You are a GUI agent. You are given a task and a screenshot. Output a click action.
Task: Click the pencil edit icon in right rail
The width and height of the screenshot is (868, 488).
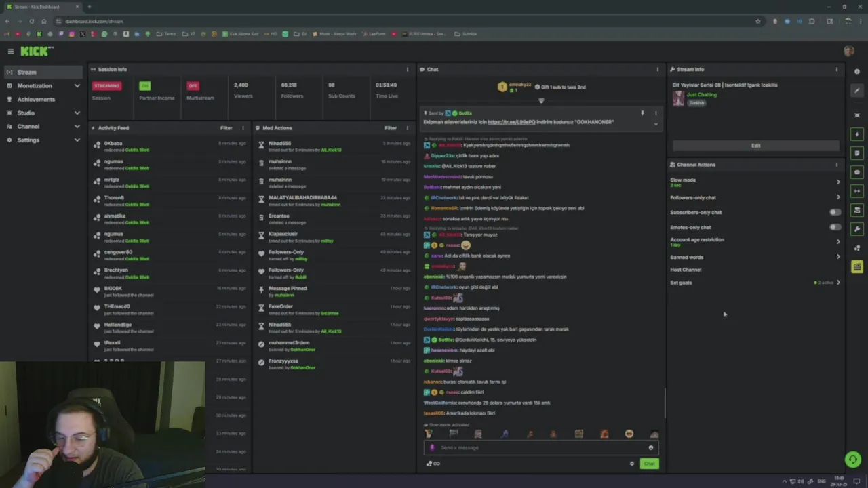click(857, 91)
